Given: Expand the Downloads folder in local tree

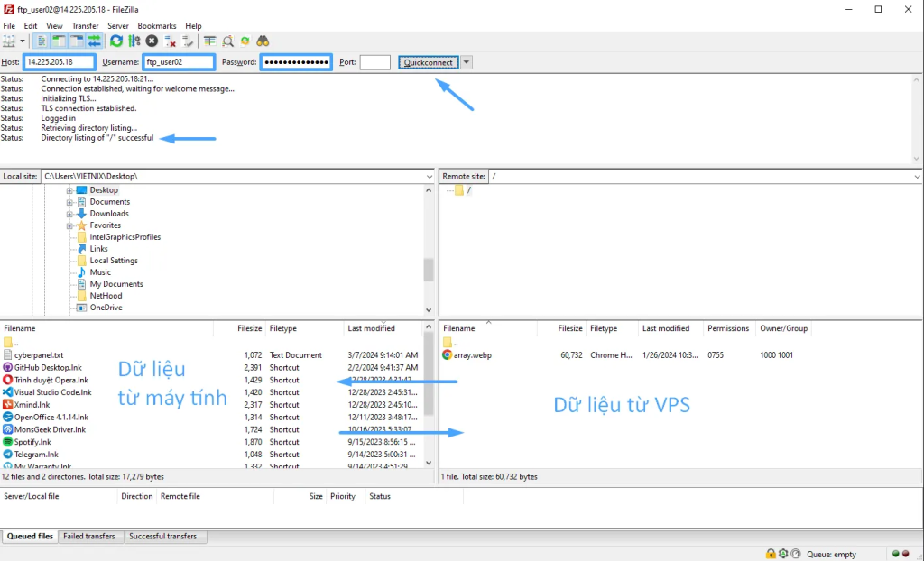Looking at the screenshot, I should point(69,214).
